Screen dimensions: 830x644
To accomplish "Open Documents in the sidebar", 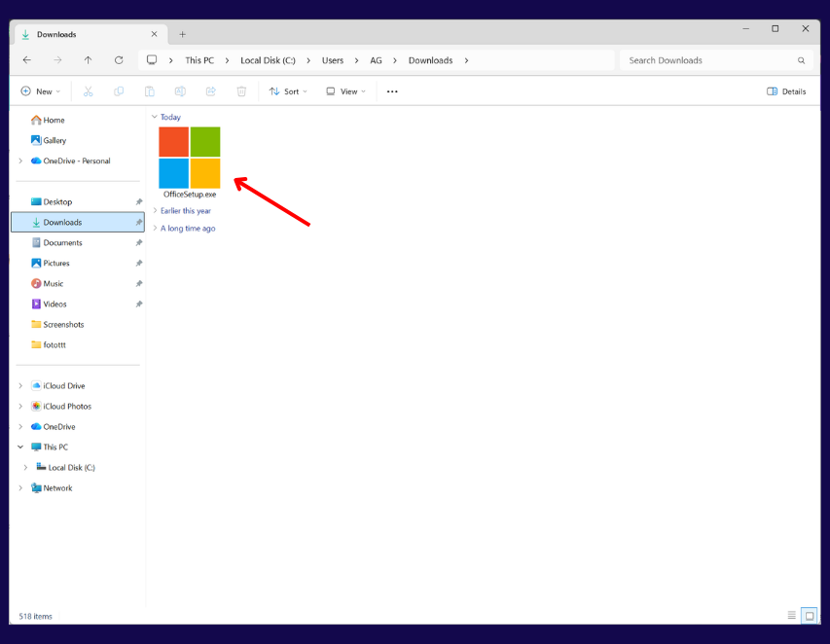I will (56, 242).
